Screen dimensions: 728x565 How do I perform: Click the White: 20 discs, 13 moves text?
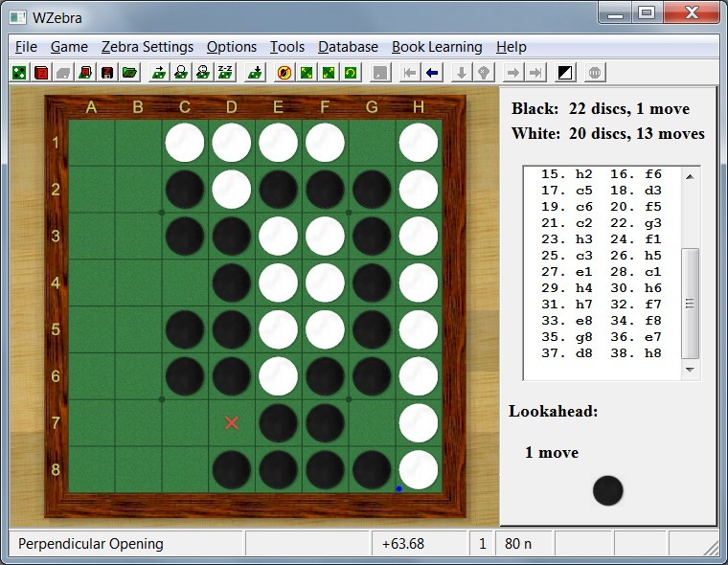pyautogui.click(x=607, y=134)
